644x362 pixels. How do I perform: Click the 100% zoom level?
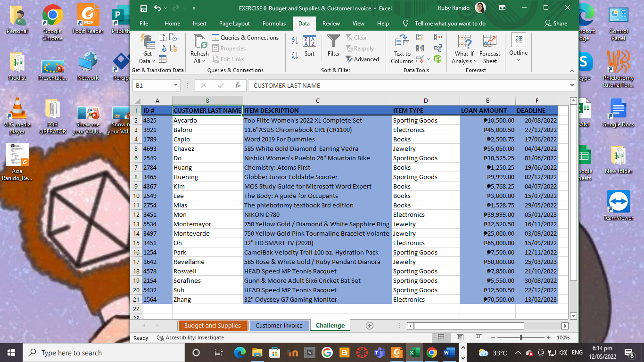563,337
